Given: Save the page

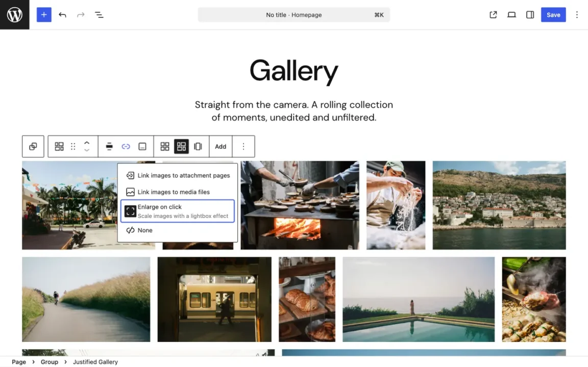Looking at the screenshot, I should (x=553, y=15).
